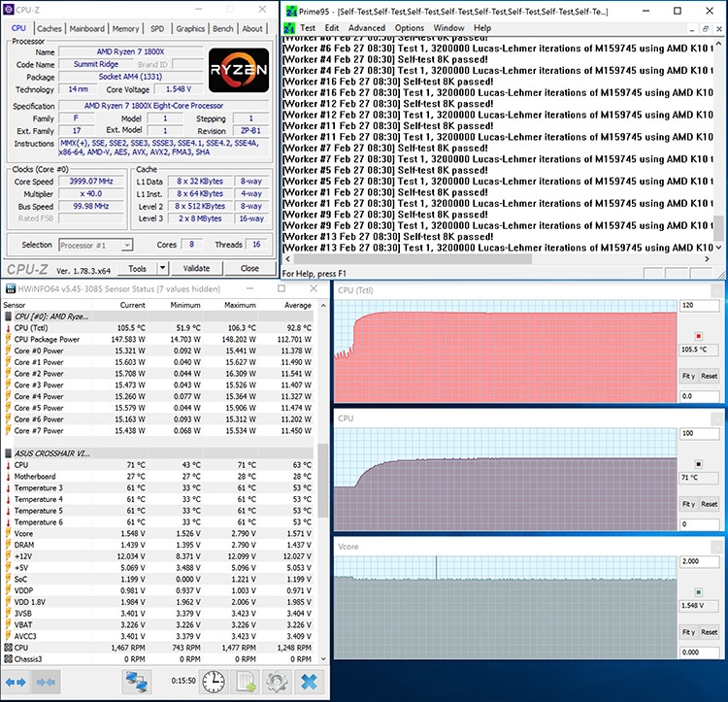Click the Ryzen logo in CPU-Z
The height and width of the screenshot is (702, 728).
(239, 70)
